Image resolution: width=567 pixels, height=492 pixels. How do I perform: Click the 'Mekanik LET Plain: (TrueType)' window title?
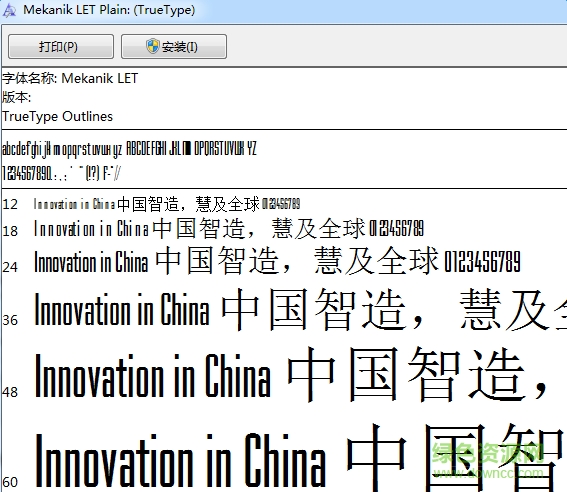point(109,10)
